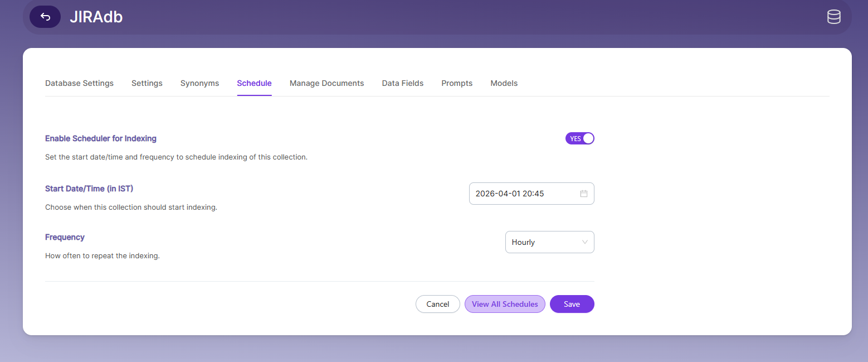Click the Enable Scheduler for Indexing label
Viewport: 868px width, 362px height.
pyautogui.click(x=101, y=138)
